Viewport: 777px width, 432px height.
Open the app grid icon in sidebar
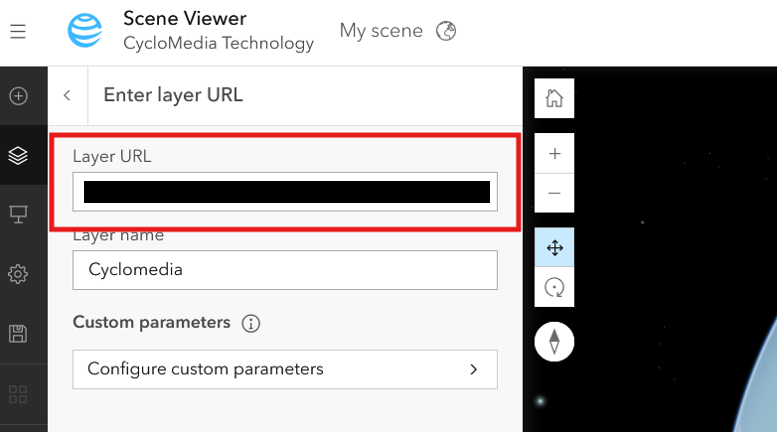[x=18, y=393]
